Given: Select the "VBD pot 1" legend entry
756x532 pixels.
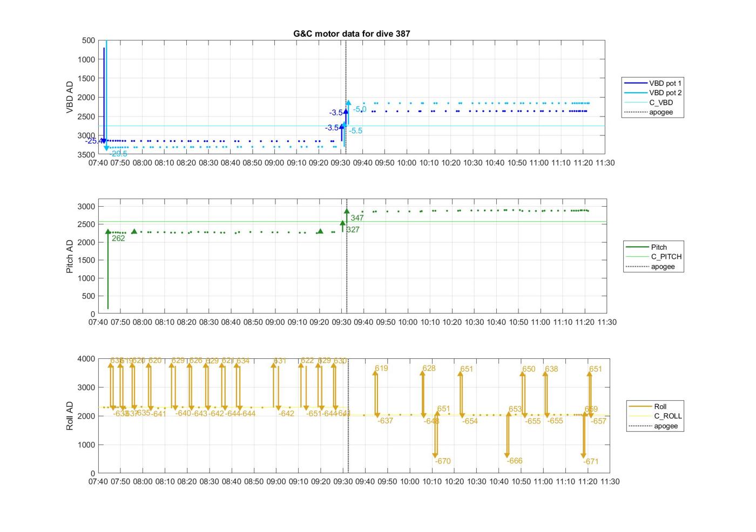Looking at the screenshot, I should 652,83.
